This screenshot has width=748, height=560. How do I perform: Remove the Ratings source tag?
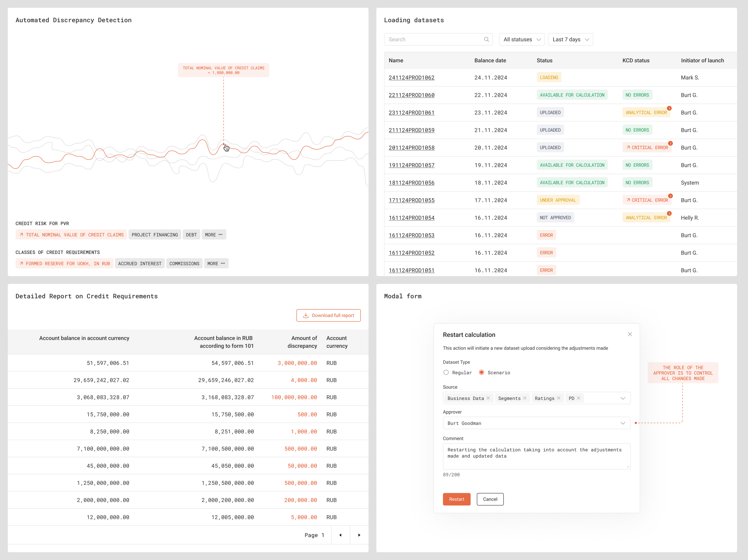558,398
